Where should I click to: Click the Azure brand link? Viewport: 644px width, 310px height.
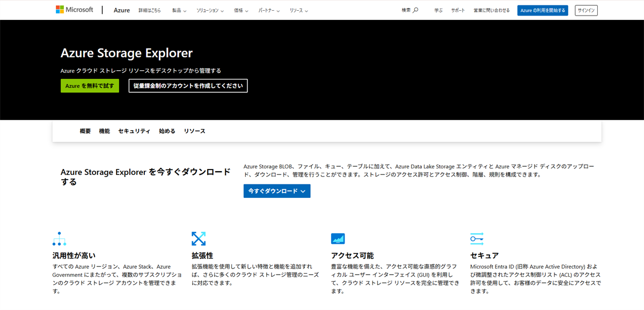(122, 10)
